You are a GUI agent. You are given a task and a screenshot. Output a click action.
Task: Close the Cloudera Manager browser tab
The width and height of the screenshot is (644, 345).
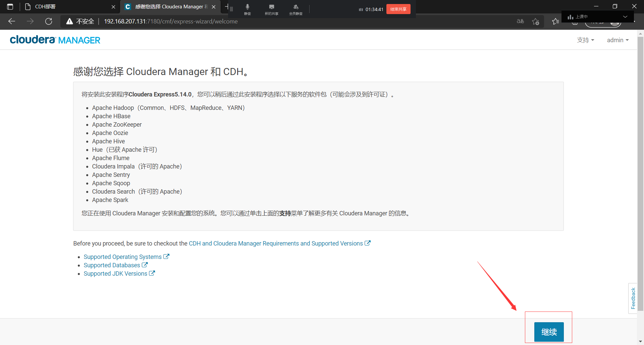(214, 7)
